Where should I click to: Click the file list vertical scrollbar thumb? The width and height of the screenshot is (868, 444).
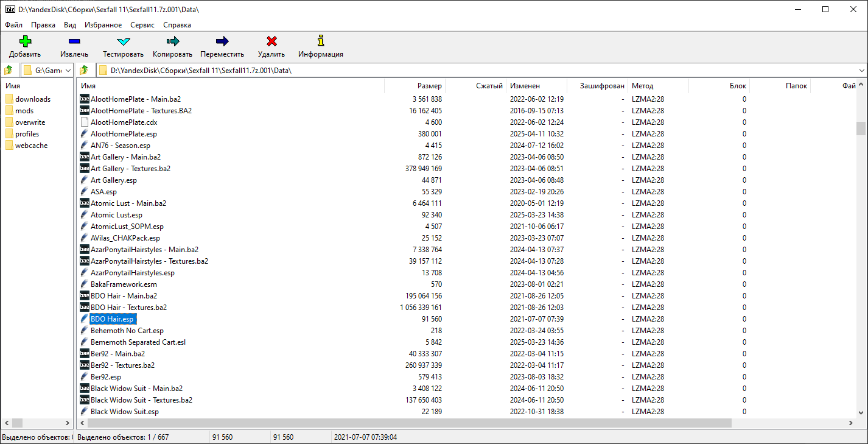click(860, 129)
